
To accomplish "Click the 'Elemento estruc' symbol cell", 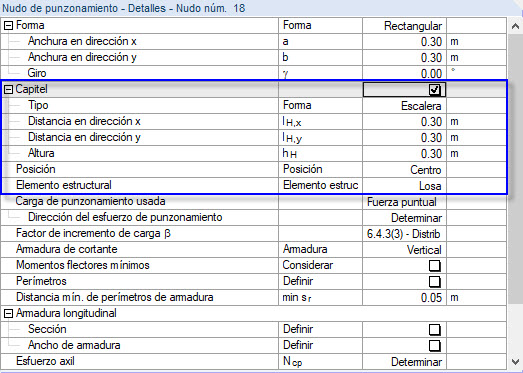I will (321, 186).
